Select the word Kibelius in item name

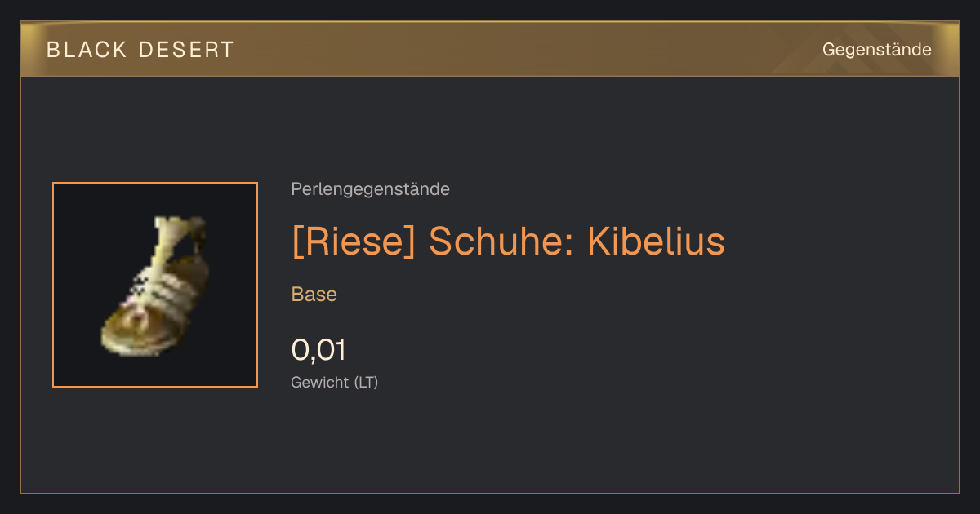pos(656,241)
